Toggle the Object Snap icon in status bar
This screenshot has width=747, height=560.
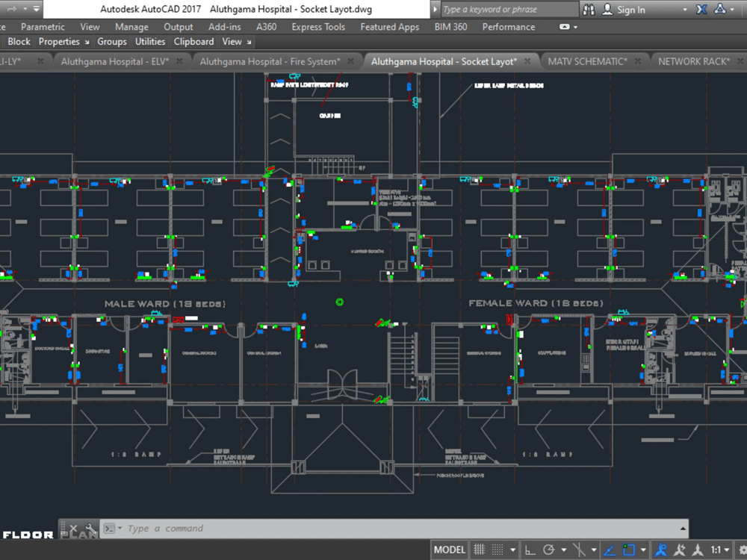point(627,550)
